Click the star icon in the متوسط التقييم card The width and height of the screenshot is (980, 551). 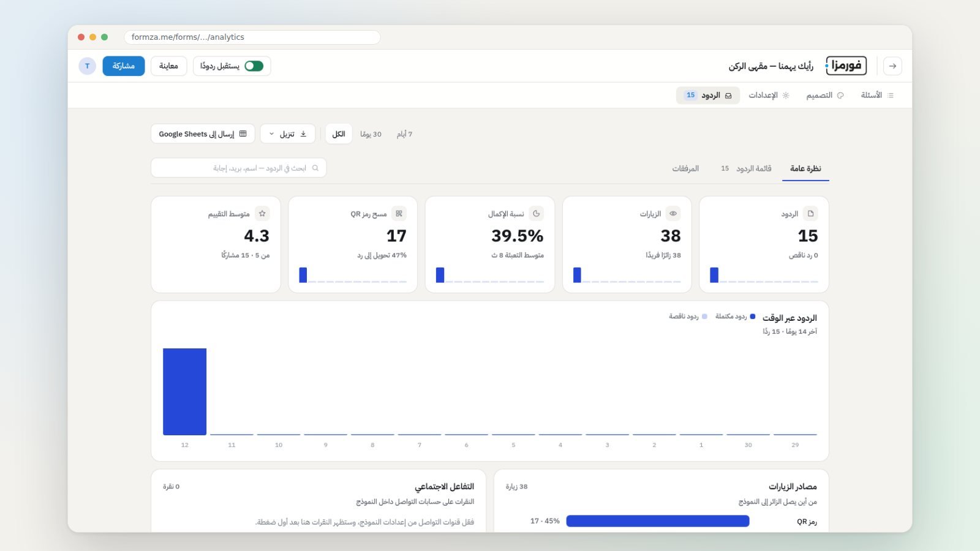(262, 214)
